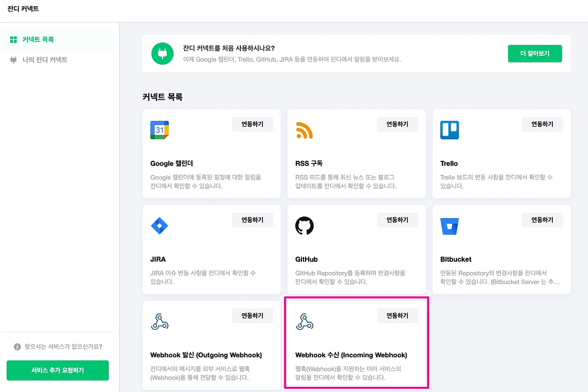Click the Incoming Webhook icon
The width and height of the screenshot is (588, 392).
click(304, 321)
